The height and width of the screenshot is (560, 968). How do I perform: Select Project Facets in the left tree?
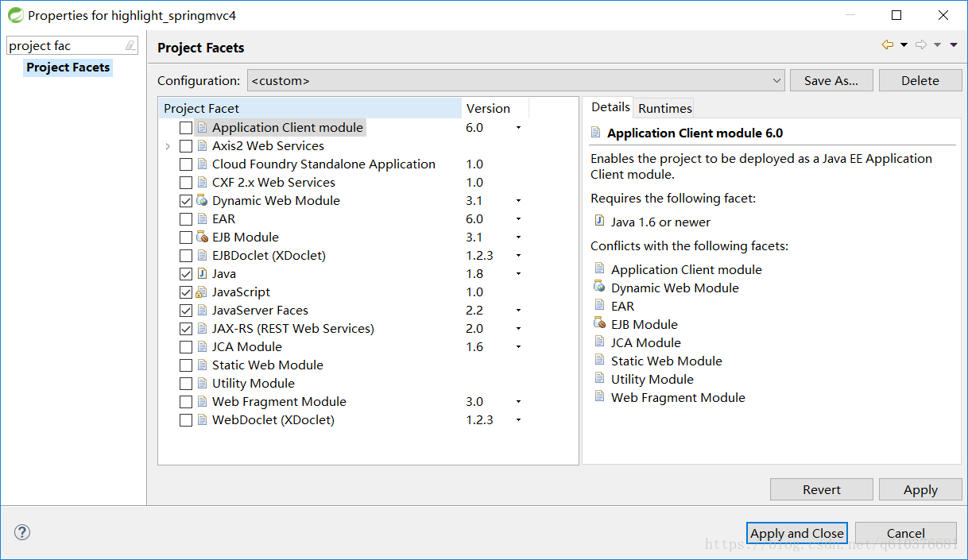point(68,68)
